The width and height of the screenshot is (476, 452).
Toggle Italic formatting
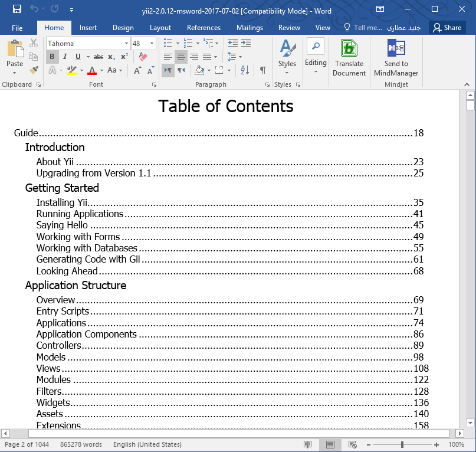65,57
